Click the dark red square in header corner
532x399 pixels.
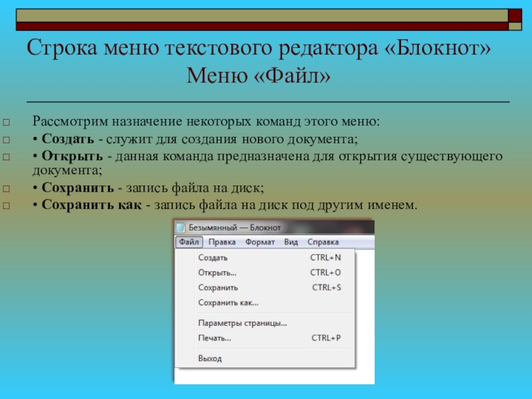515,15
